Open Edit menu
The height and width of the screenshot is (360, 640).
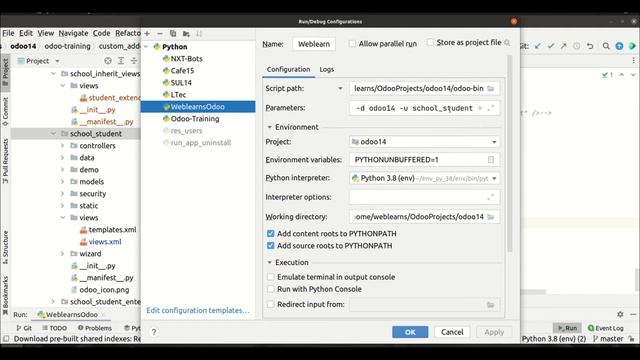click(26, 33)
